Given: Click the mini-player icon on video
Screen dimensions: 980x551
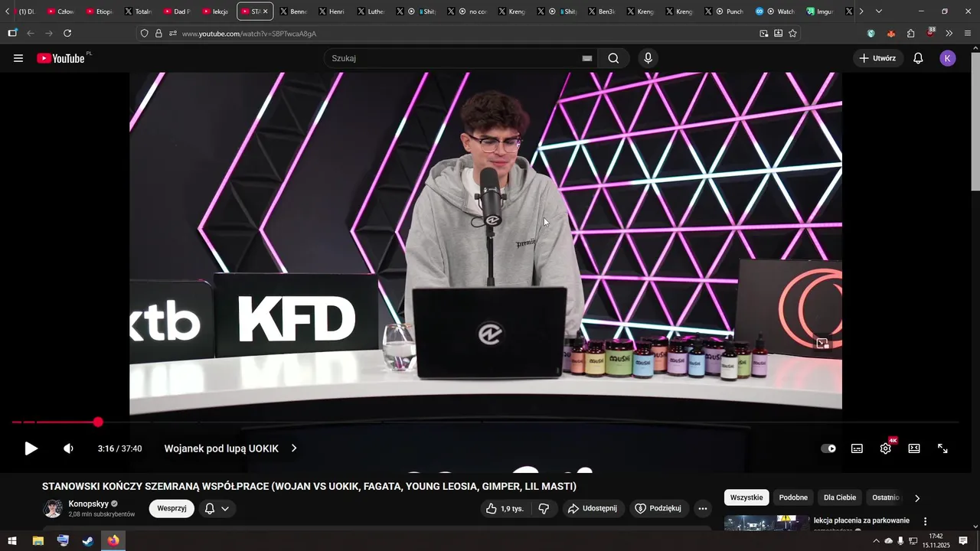Looking at the screenshot, I should click(x=822, y=344).
